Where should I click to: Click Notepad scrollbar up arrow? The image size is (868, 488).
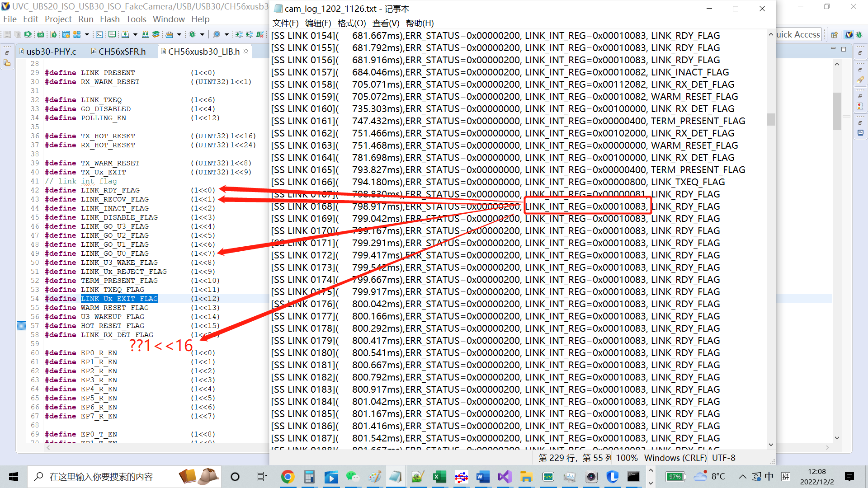click(771, 34)
